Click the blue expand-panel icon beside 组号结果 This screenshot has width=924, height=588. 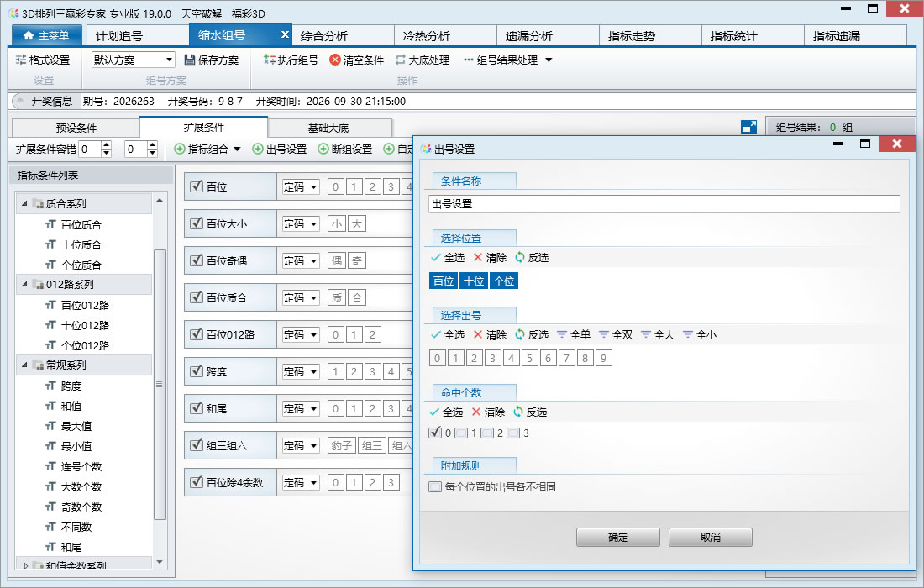(748, 127)
